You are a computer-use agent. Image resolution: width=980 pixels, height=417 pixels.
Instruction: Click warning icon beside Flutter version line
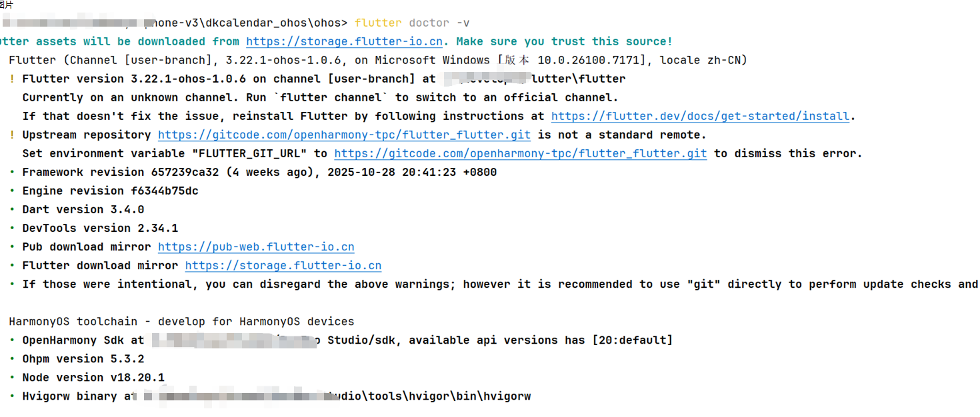(x=12, y=79)
